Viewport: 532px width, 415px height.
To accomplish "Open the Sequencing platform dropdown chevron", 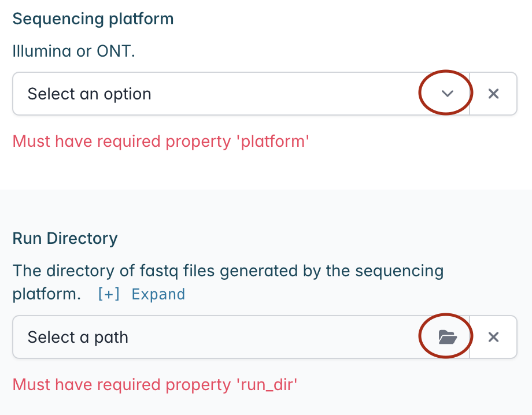I will (x=447, y=94).
